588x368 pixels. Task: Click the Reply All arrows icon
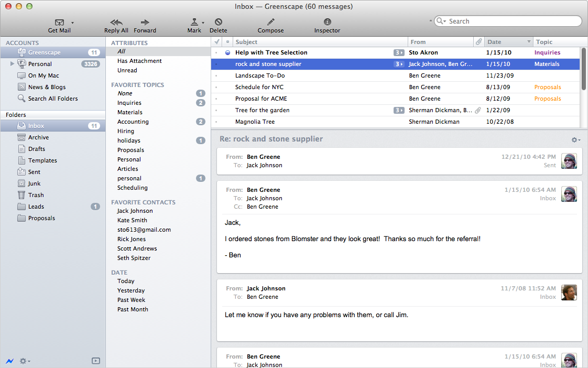click(116, 22)
